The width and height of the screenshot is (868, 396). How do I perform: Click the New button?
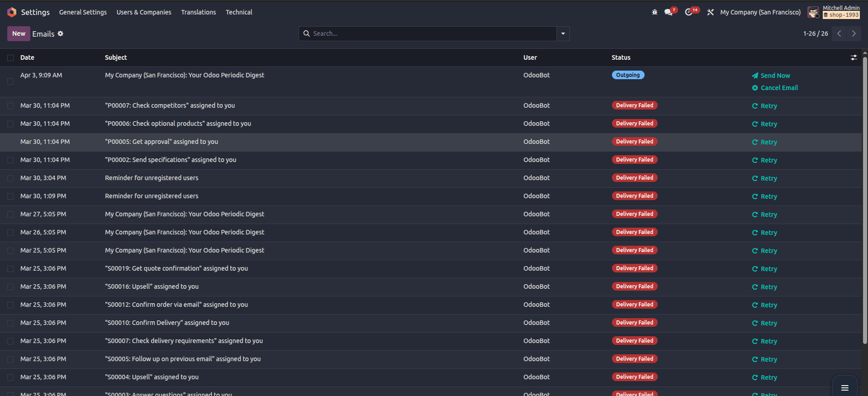(x=19, y=33)
